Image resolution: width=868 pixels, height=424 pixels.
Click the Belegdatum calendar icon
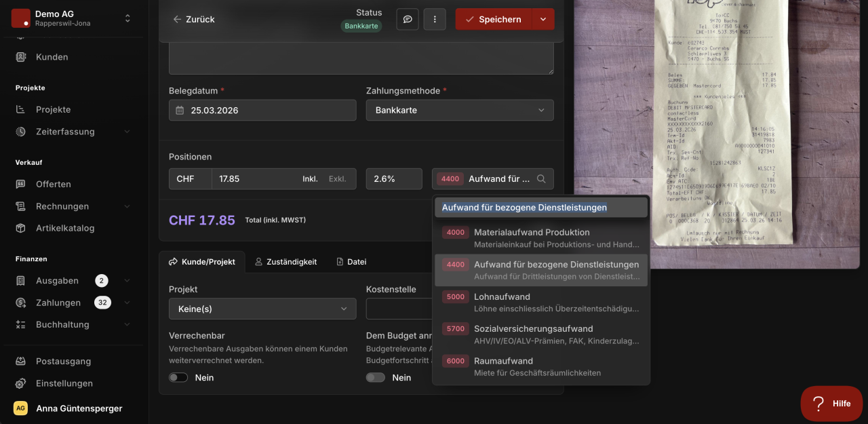pyautogui.click(x=180, y=110)
